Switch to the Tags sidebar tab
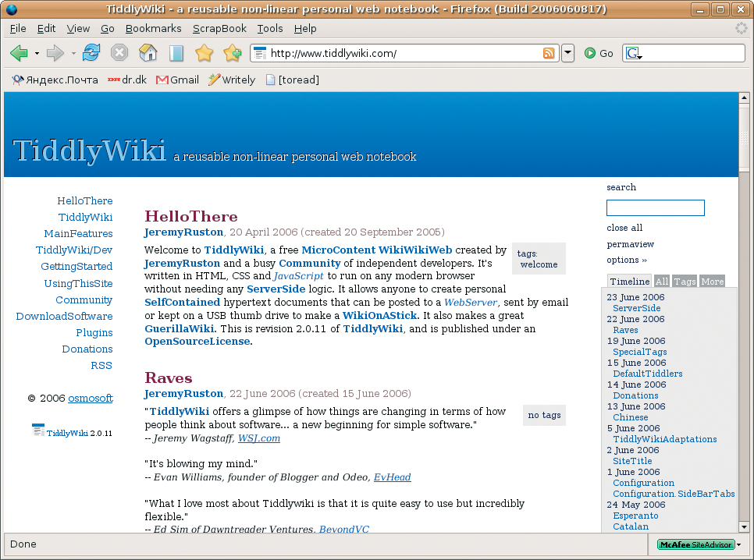The height and width of the screenshot is (560, 754). [x=685, y=282]
